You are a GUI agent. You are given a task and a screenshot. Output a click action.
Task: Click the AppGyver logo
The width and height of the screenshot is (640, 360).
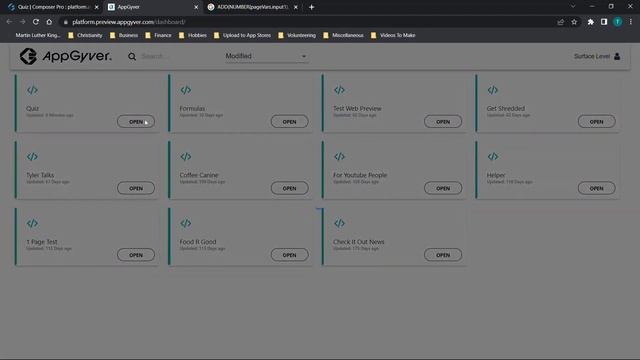pos(65,56)
